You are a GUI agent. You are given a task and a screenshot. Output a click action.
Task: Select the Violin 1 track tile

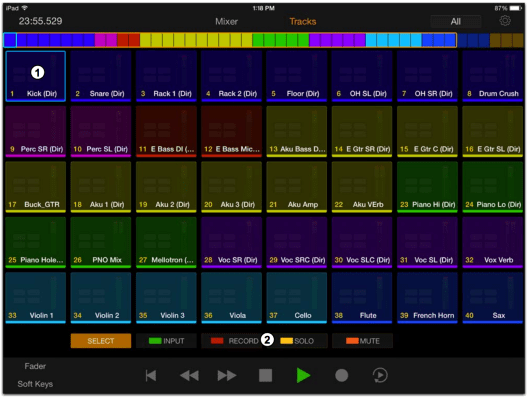pos(35,298)
